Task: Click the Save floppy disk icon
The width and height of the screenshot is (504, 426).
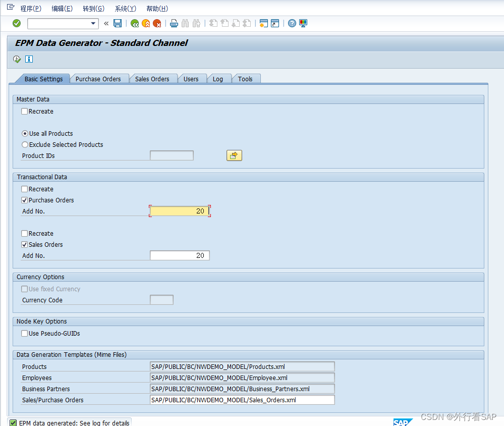Action: 118,23
